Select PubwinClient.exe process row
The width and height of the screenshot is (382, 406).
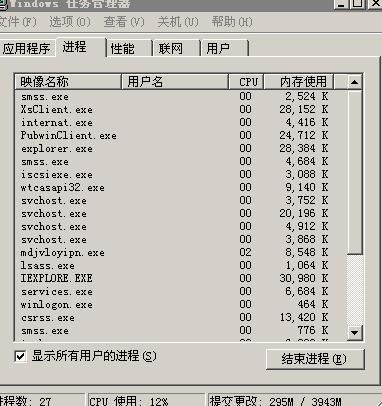[180, 136]
